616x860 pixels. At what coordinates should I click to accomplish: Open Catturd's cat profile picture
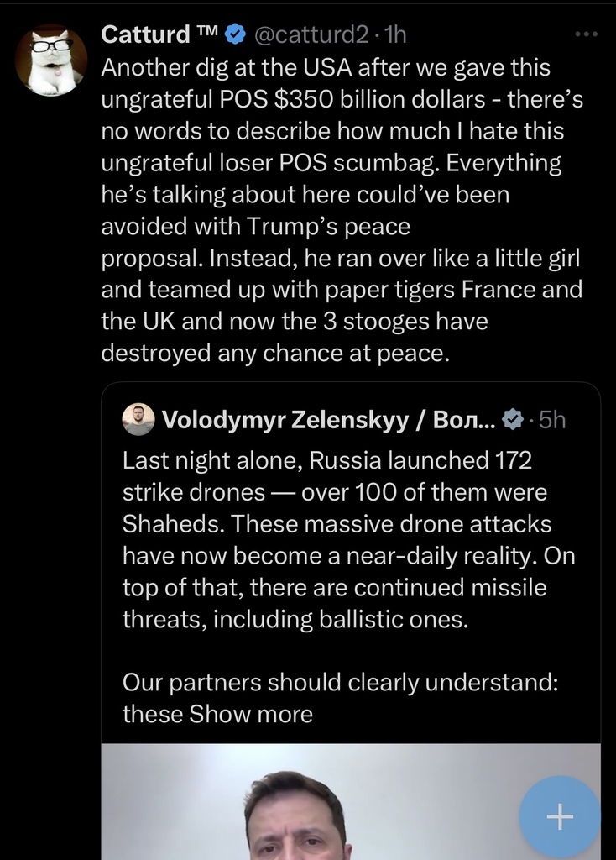coord(51,60)
